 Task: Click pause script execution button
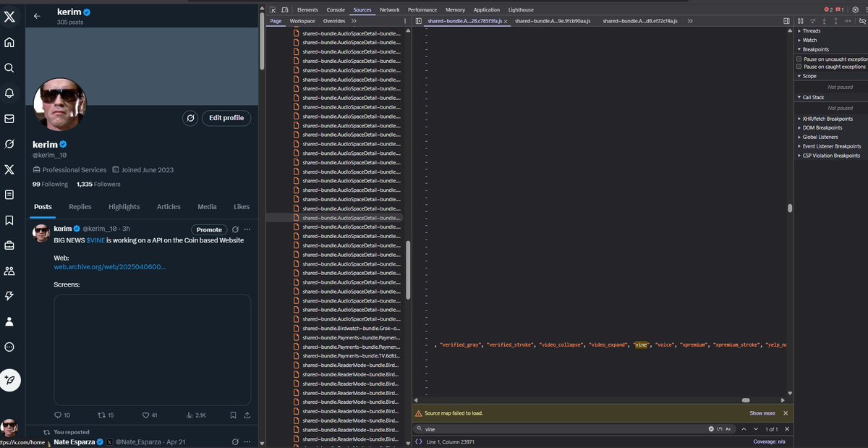[800, 21]
